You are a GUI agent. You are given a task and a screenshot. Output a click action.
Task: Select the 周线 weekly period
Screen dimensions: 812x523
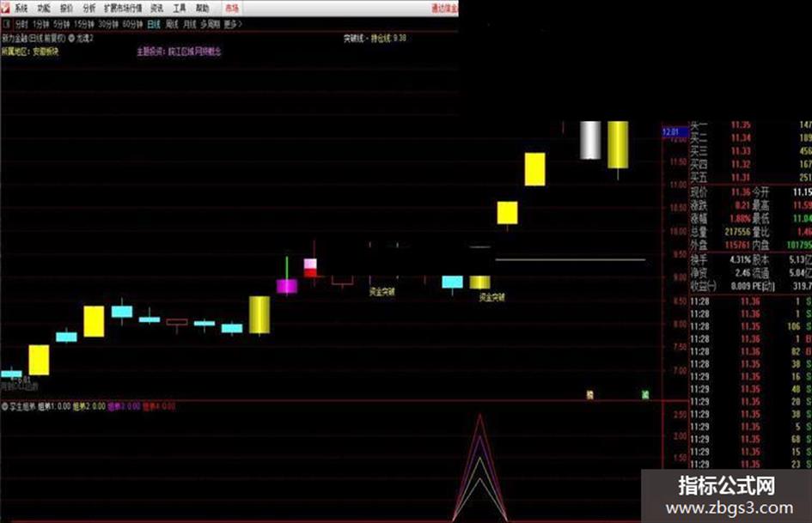coord(172,24)
